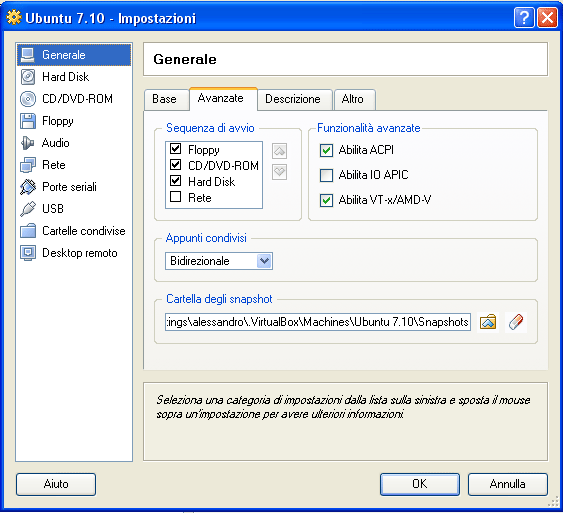Select the Generale category label
The image size is (563, 513).
(x=64, y=55)
